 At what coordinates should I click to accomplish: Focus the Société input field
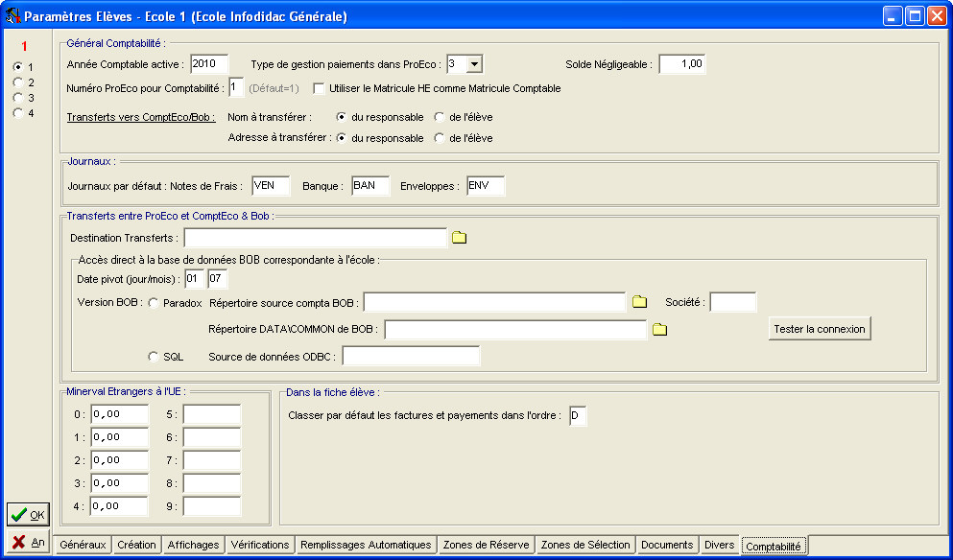coord(733,302)
